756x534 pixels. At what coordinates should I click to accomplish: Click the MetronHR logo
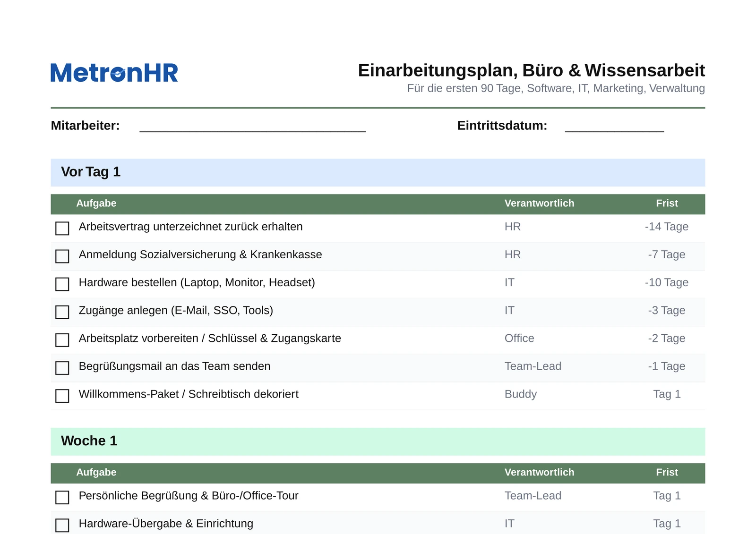pyautogui.click(x=114, y=73)
